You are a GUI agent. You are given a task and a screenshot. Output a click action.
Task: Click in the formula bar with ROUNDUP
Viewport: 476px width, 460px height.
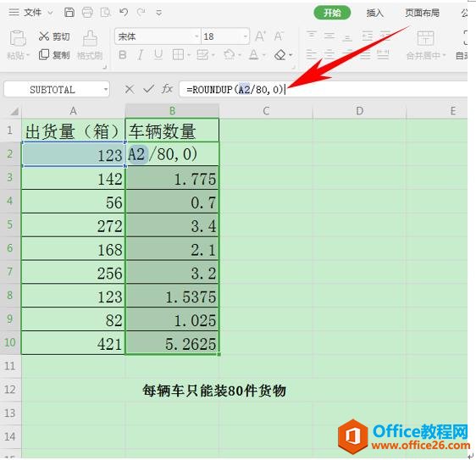(324, 89)
